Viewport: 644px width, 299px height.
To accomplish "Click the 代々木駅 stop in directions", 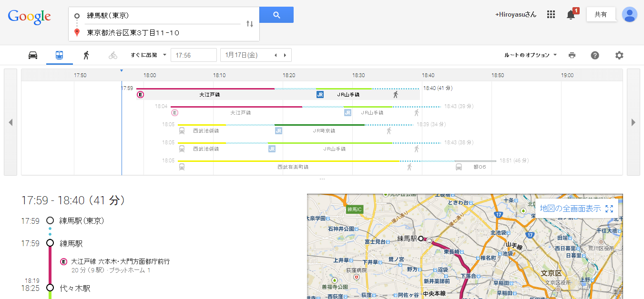I will point(75,288).
